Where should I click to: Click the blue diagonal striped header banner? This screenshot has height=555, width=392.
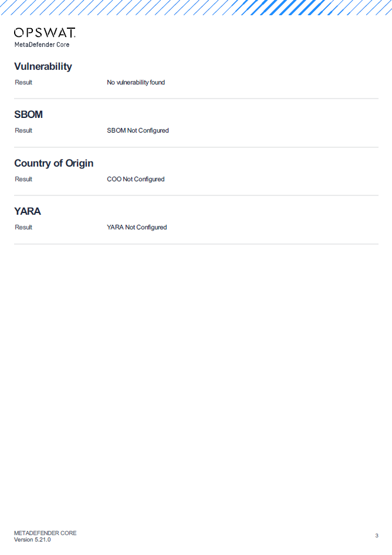196,8
